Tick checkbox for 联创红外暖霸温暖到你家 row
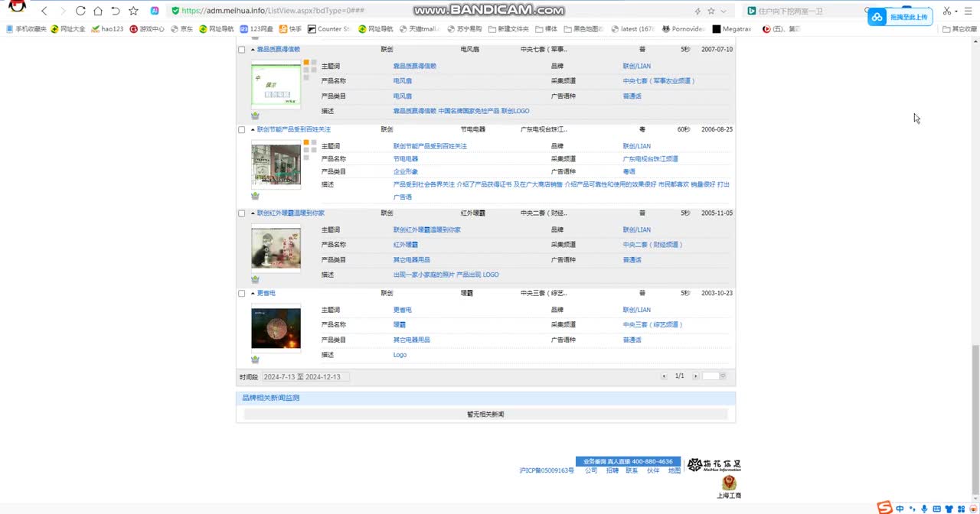 242,213
